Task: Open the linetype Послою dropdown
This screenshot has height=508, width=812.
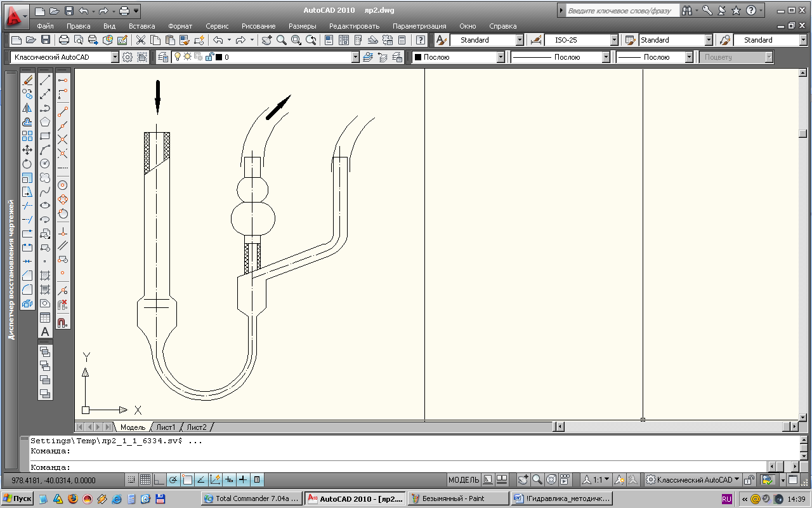Action: (606, 57)
